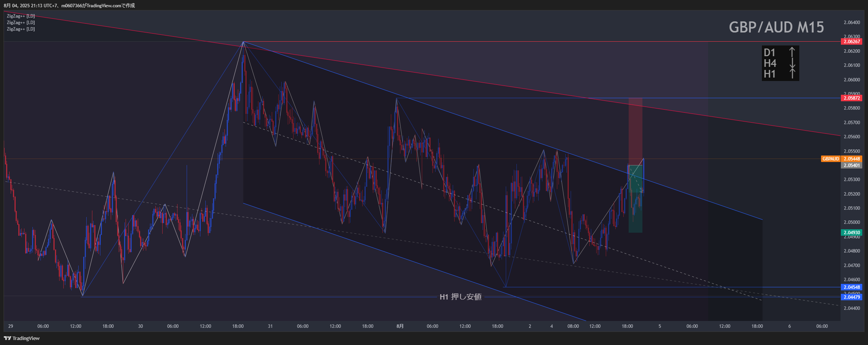The height and width of the screenshot is (345, 868).
Task: Select the topmost ZigZag++ [LD] indicator label
Action: coord(21,16)
